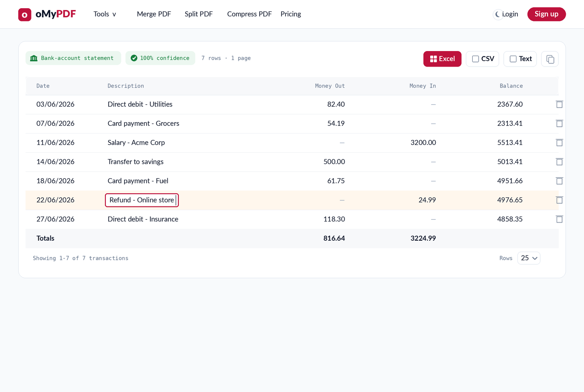Click the Date column header

43,86
